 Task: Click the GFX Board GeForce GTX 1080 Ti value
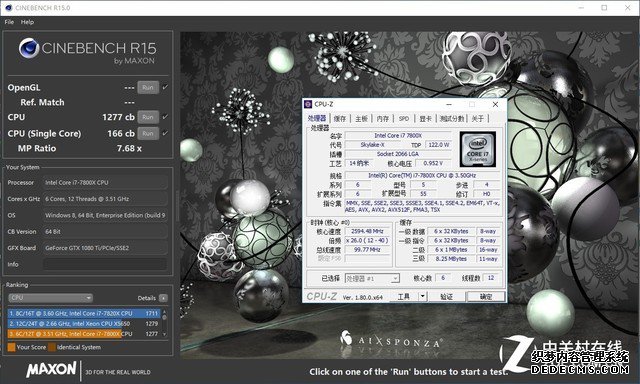(105, 248)
